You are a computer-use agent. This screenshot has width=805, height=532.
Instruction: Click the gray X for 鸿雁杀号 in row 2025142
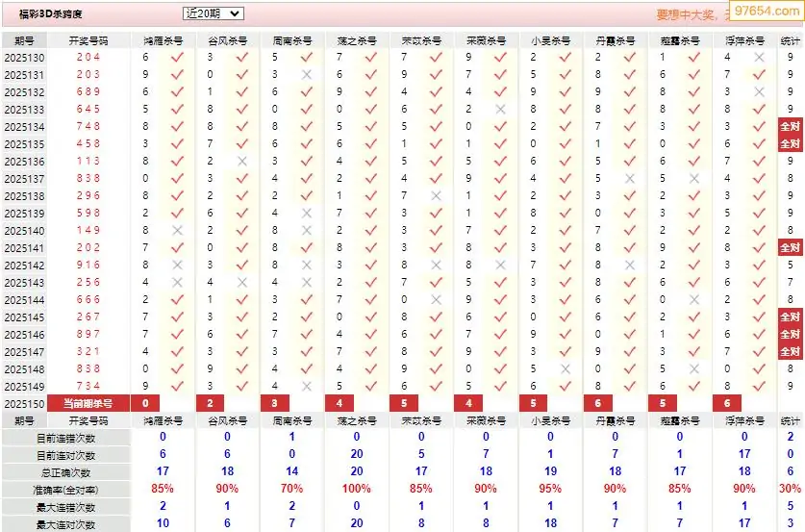pos(177,265)
